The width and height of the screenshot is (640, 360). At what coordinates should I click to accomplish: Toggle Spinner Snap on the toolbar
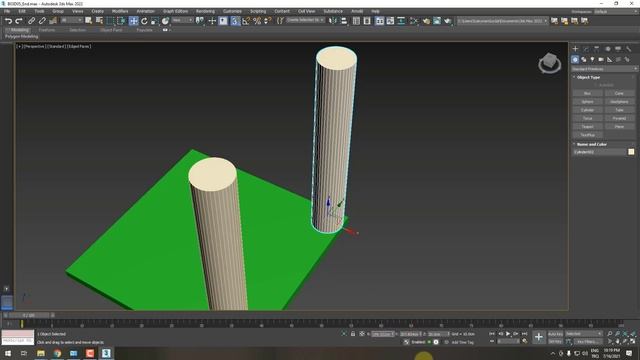click(x=267, y=20)
